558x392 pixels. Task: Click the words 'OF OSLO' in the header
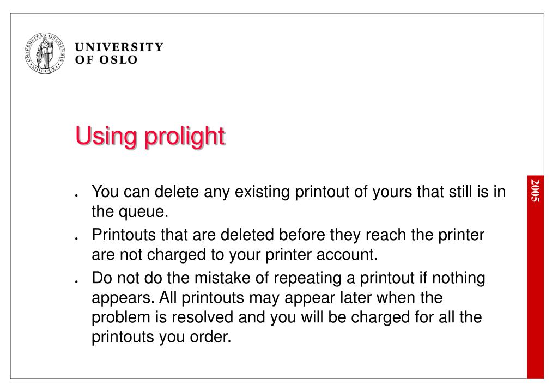106,60
